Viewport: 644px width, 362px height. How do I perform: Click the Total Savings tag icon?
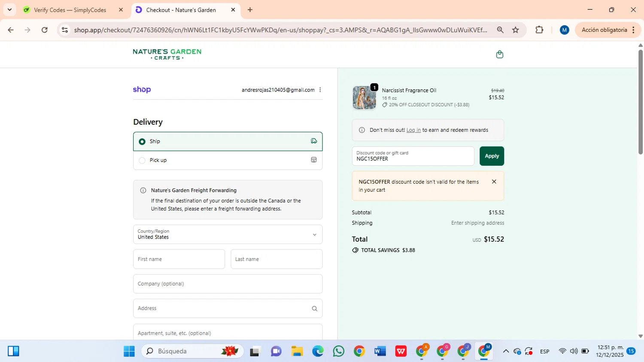pyautogui.click(x=355, y=250)
